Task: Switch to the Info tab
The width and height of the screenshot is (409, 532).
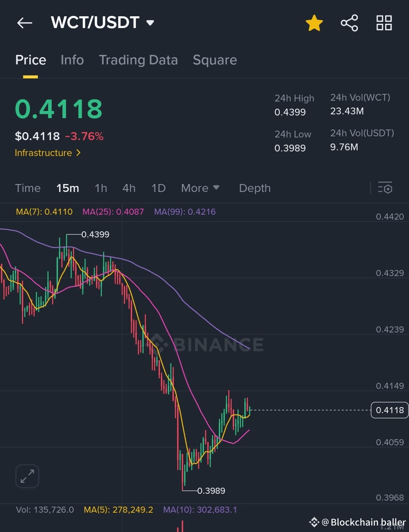Action: (x=72, y=60)
